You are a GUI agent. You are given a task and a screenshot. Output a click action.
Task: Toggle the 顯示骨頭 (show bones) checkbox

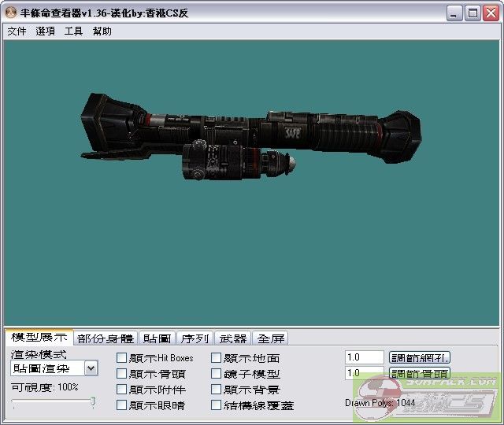coord(121,374)
